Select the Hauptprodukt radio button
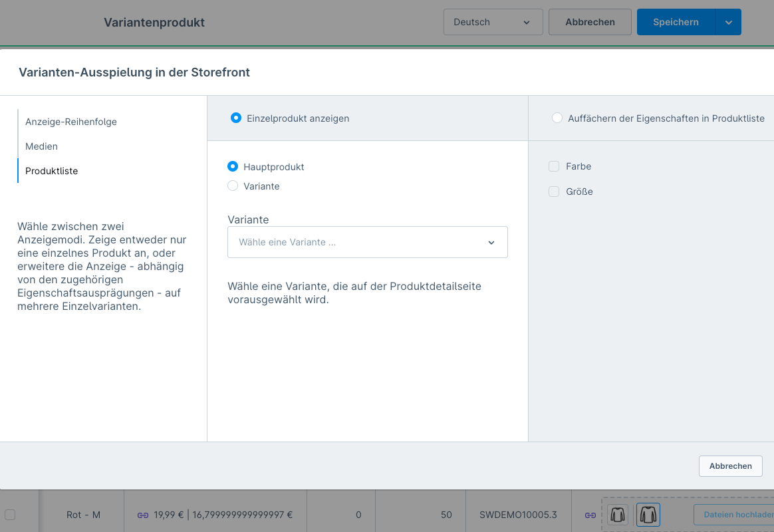 click(233, 167)
